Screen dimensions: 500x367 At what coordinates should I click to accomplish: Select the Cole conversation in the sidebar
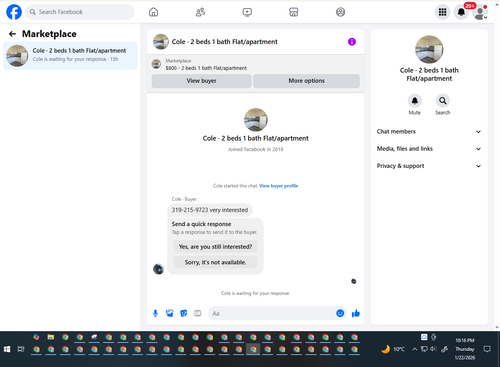(70, 56)
